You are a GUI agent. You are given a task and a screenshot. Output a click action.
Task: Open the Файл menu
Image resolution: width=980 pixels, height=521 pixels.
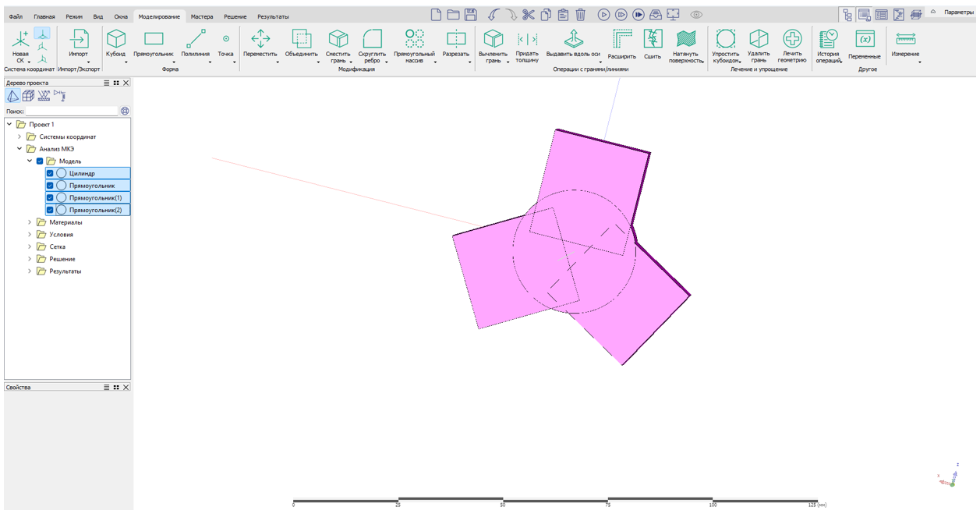tap(16, 16)
